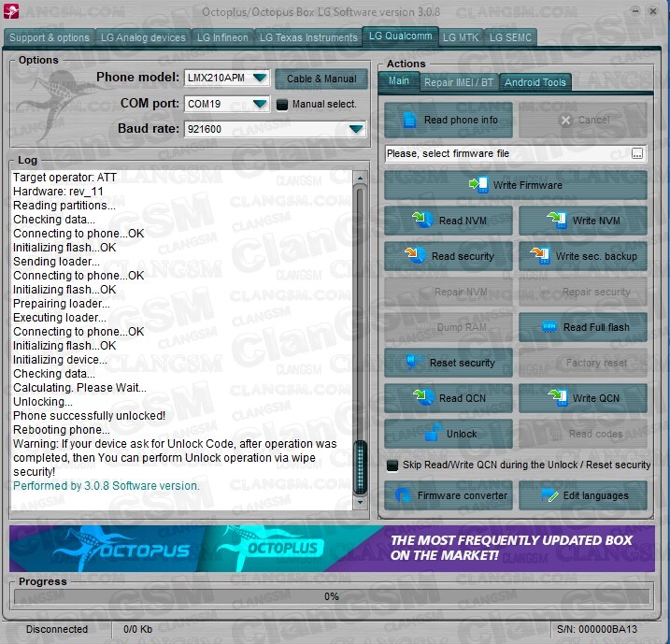Click the Factory reset button

click(x=583, y=363)
